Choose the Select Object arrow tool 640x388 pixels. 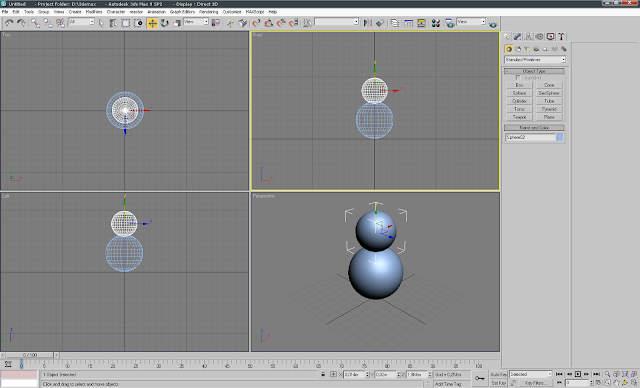102,23
